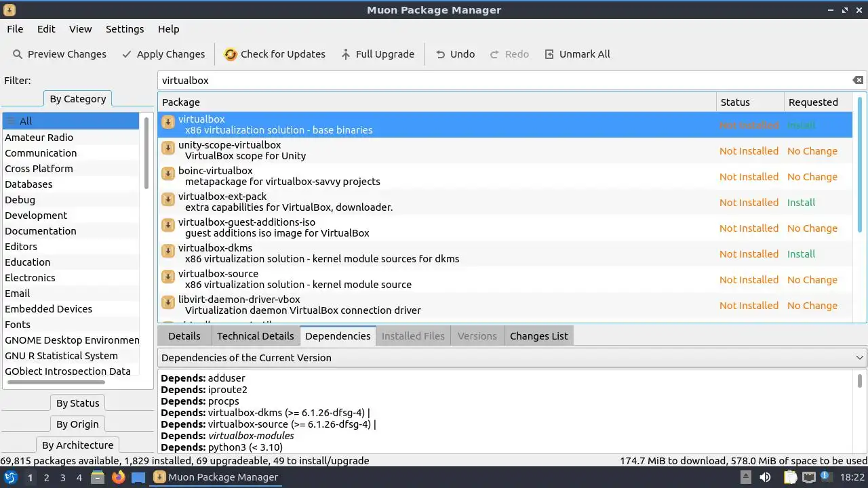This screenshot has width=868, height=488.
Task: Open the volume control in system tray
Action: (765, 477)
